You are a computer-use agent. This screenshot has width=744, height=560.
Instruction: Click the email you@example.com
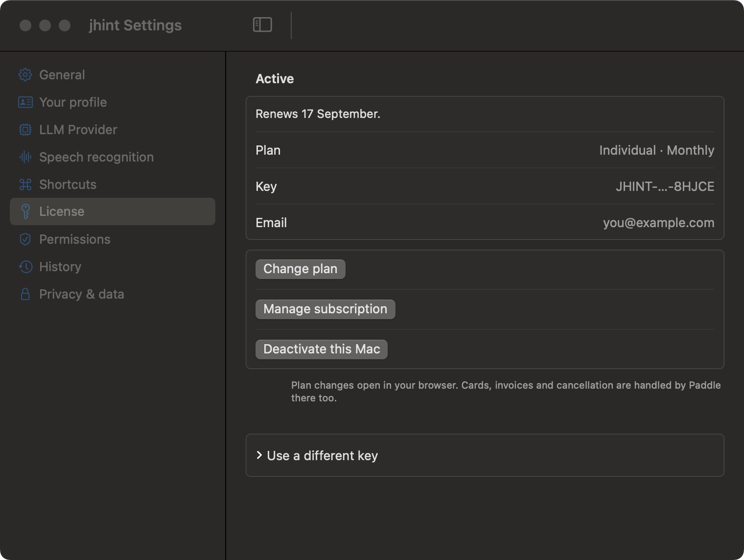(658, 223)
